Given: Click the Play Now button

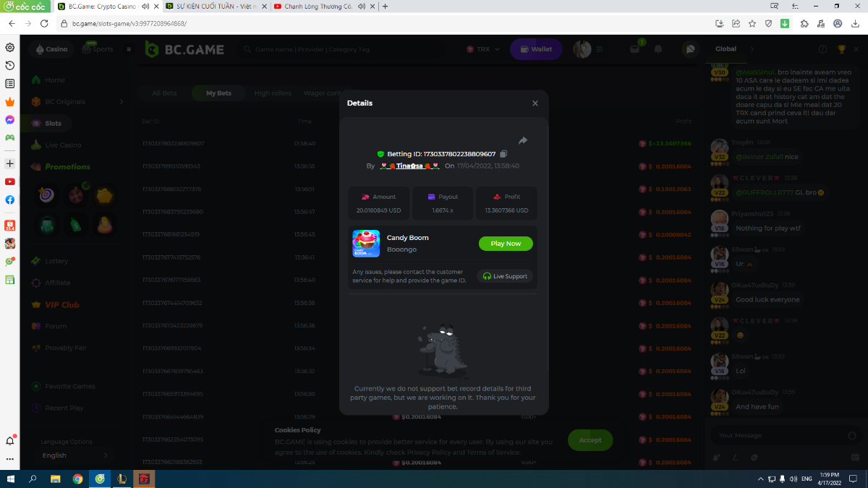Looking at the screenshot, I should pos(506,244).
